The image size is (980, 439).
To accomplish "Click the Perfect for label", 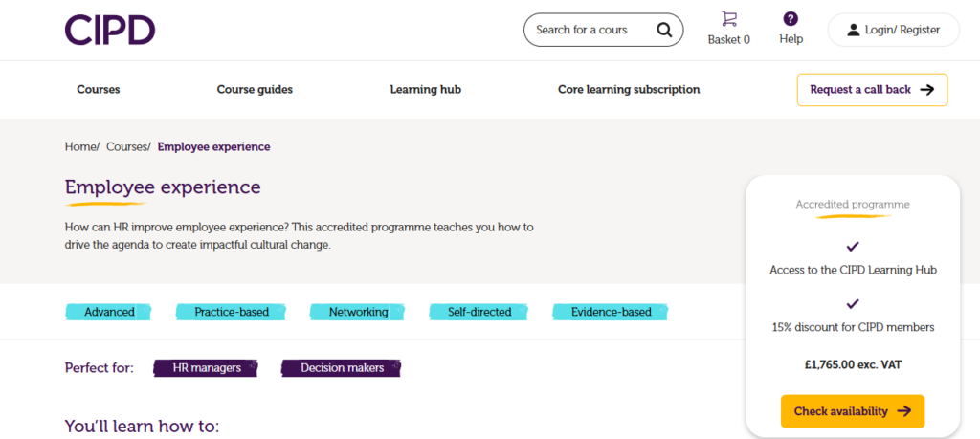I will 99,368.
